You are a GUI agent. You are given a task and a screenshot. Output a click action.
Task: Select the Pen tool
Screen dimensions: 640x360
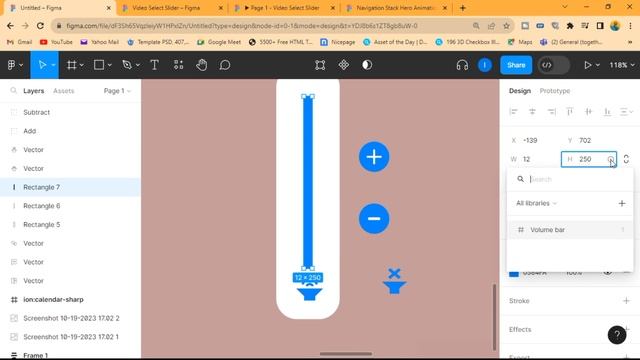(x=127, y=65)
